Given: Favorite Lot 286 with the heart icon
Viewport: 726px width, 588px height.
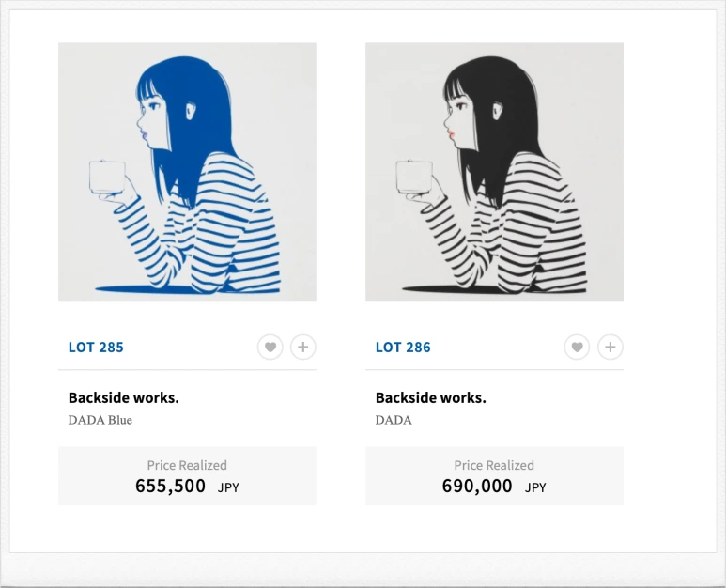Looking at the screenshot, I should 577,347.
